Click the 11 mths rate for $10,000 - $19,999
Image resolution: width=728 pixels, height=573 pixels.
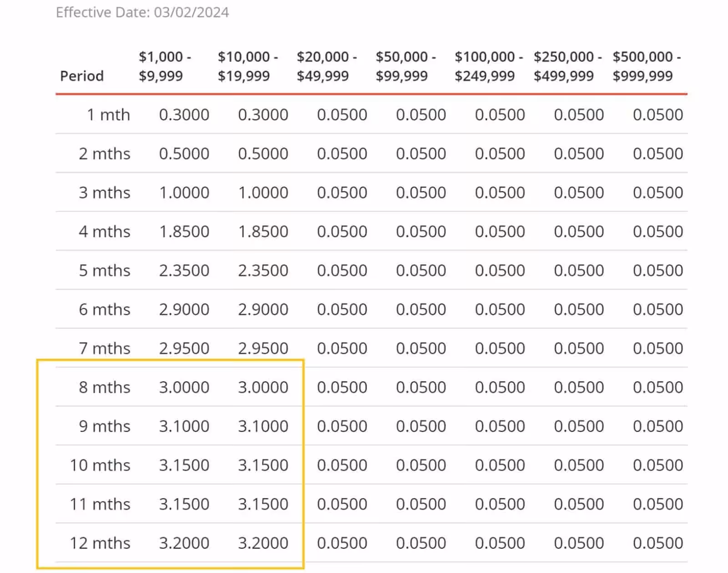[x=263, y=504]
